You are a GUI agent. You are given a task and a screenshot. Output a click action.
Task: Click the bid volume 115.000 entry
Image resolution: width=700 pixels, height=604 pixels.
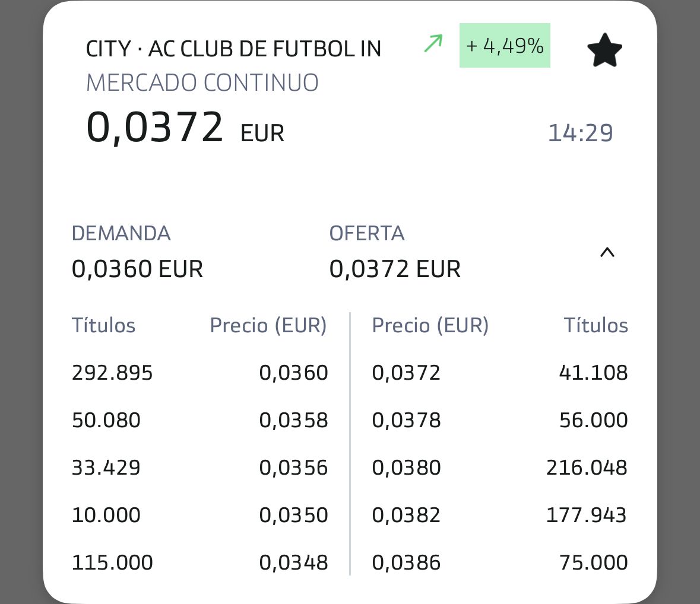point(112,562)
